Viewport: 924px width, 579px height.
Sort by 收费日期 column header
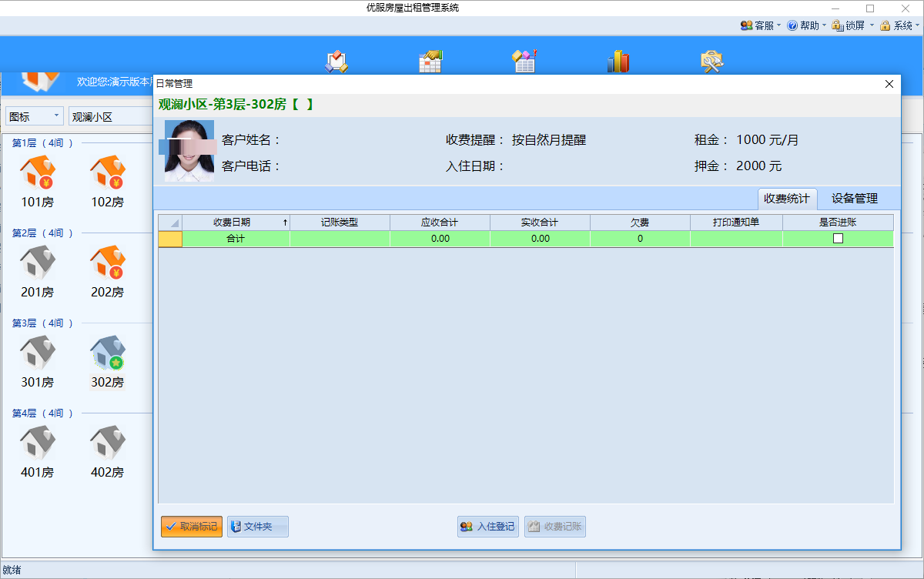click(x=236, y=223)
